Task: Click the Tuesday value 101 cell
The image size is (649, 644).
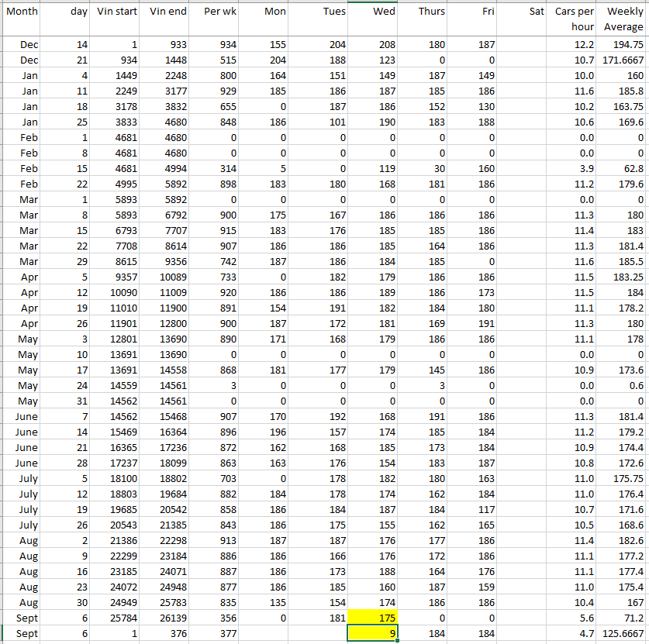Action: point(323,122)
